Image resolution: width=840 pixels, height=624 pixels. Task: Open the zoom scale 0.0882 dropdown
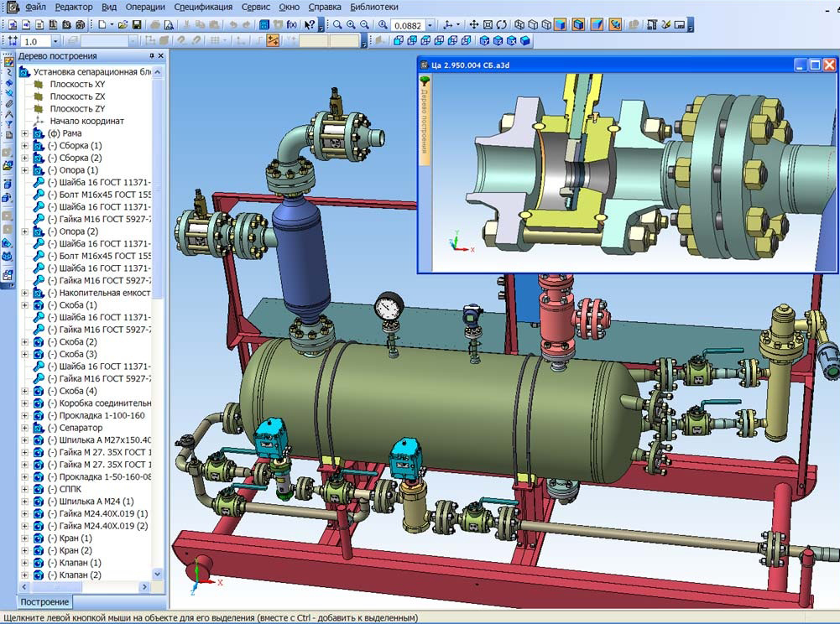pyautogui.click(x=430, y=25)
